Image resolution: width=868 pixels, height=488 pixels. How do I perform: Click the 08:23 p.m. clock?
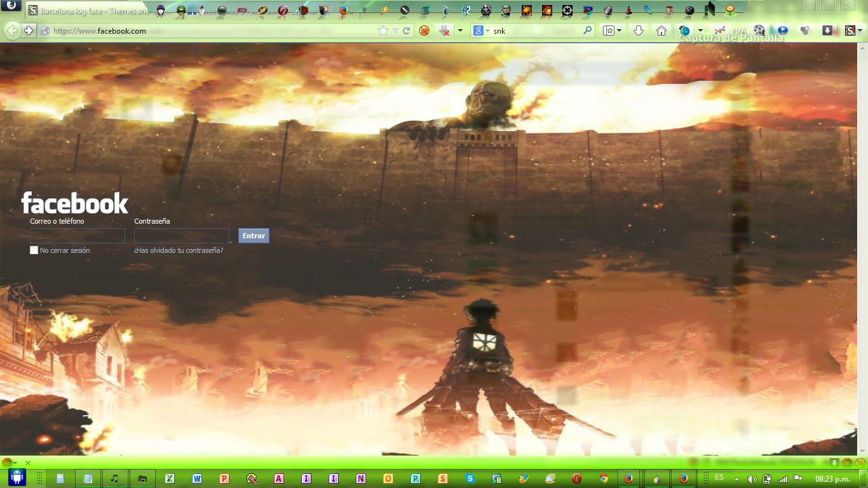tap(833, 479)
